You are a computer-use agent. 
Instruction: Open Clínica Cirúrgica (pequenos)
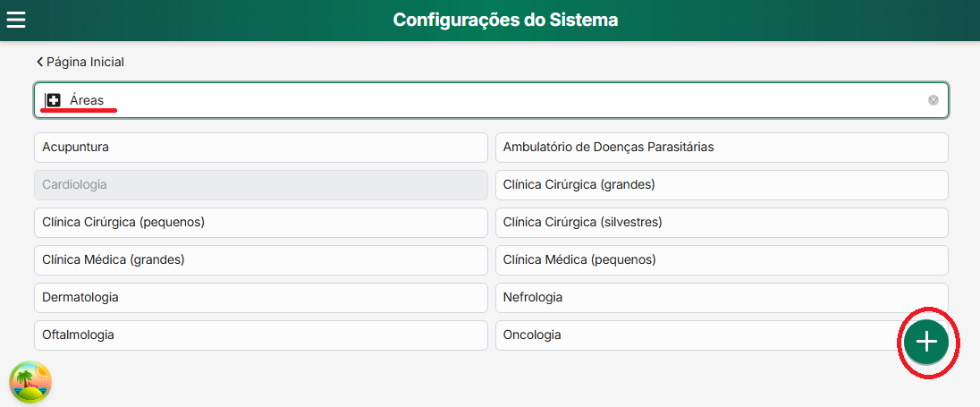pos(260,222)
